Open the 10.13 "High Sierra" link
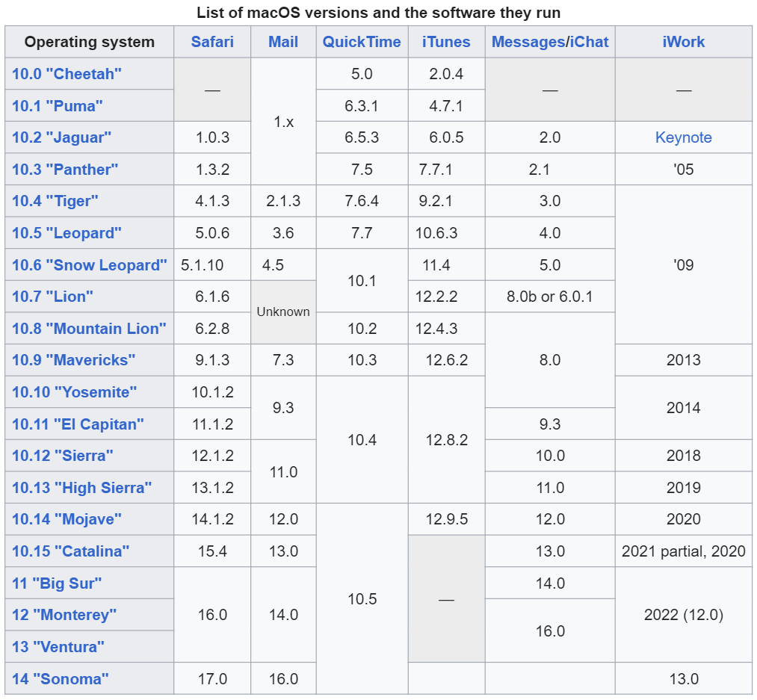 point(81,488)
